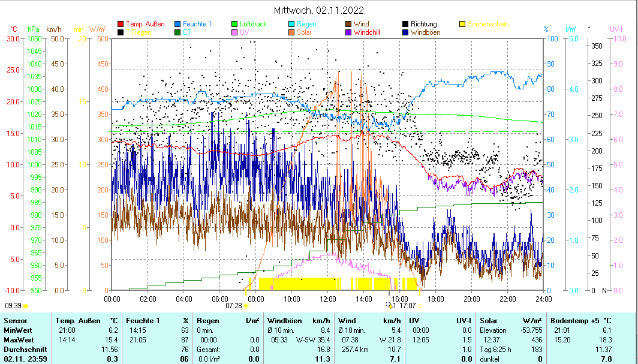Screen dimensions: 638x364
Task: Click the green Luftdruck legend swatch
Action: (234, 25)
